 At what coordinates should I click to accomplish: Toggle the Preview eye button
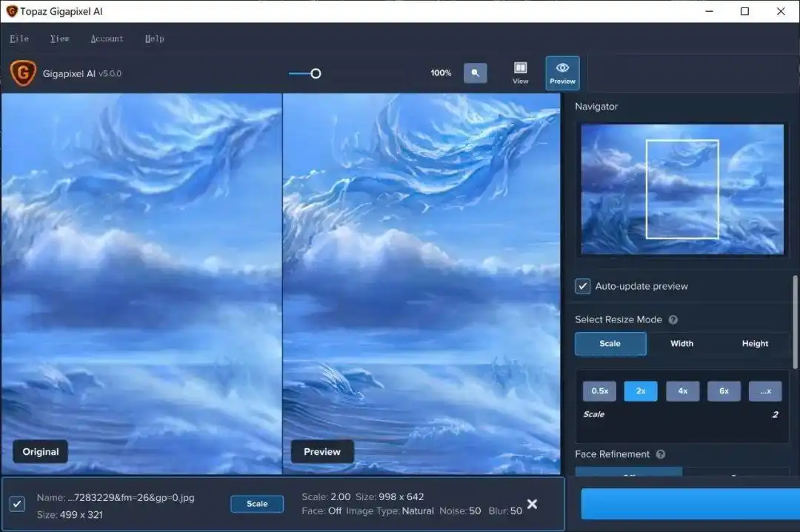(562, 73)
